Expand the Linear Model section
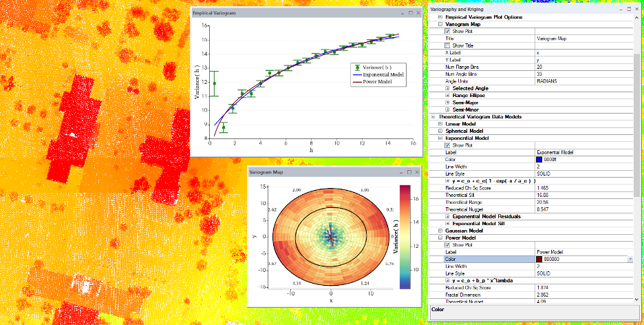The image size is (644, 325). (x=441, y=124)
